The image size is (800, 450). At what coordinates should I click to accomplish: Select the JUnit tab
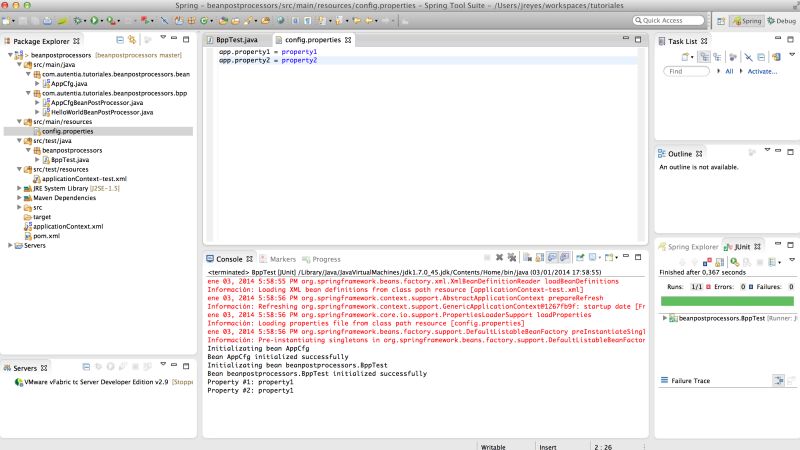(742, 247)
